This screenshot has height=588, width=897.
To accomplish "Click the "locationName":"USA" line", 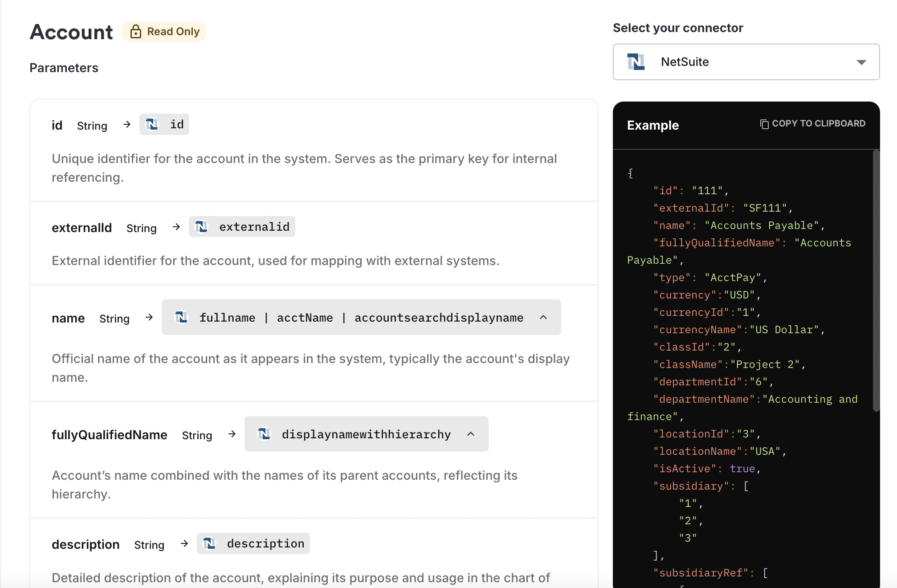I will point(720,451).
